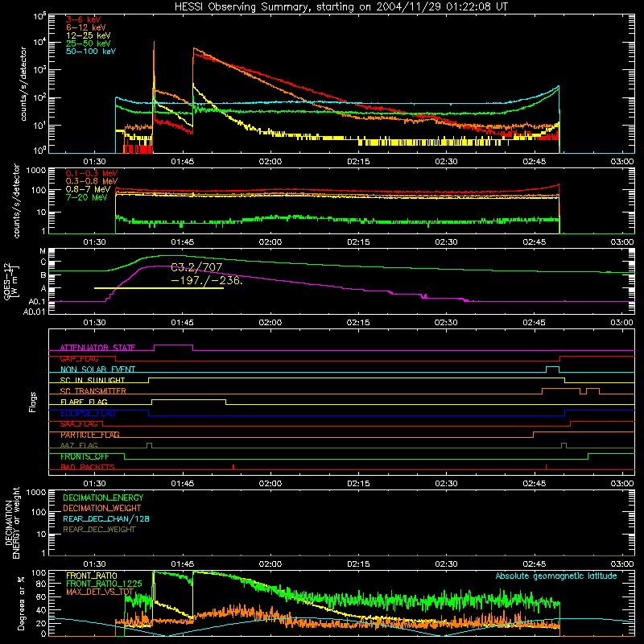Select the 12-25 keV legend label
Viewport: 644px width, 644px height.
(89, 35)
